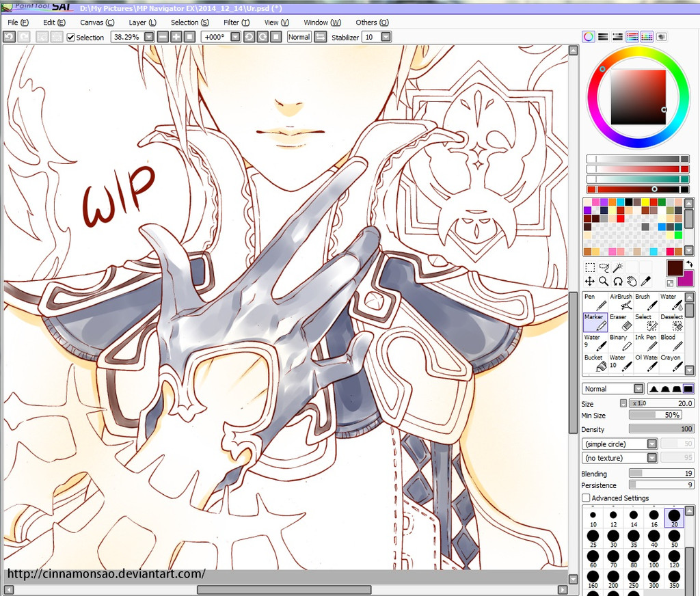Open the Edit menu
The image size is (700, 596).
click(x=54, y=23)
